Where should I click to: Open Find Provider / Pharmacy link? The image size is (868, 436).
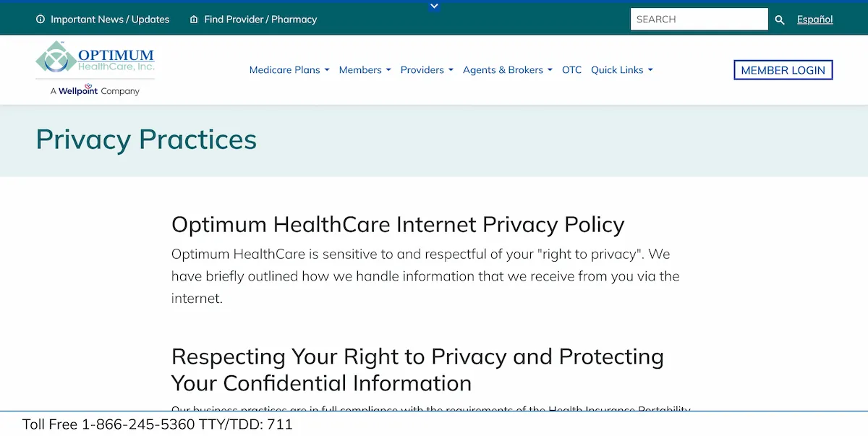click(x=260, y=20)
